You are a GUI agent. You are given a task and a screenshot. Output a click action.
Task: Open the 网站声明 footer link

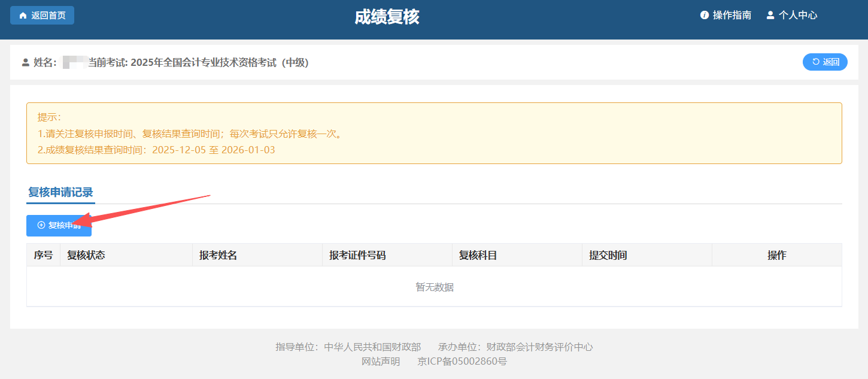(x=381, y=361)
